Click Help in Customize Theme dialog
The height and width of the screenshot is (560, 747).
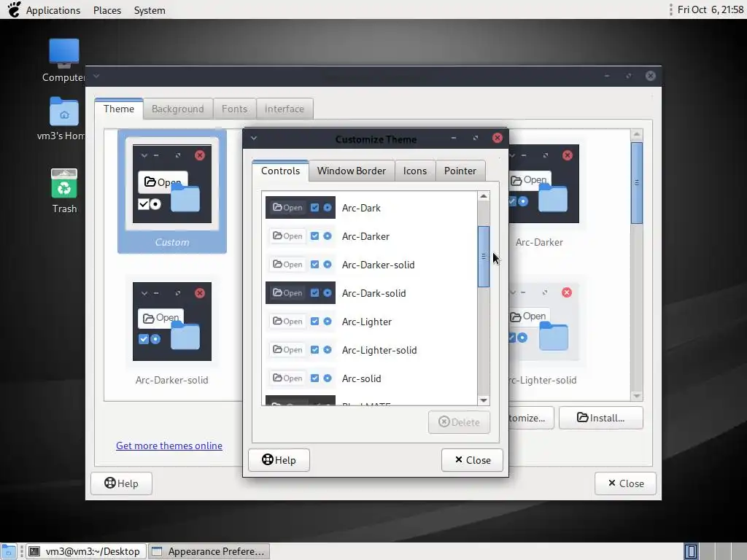[x=279, y=460]
